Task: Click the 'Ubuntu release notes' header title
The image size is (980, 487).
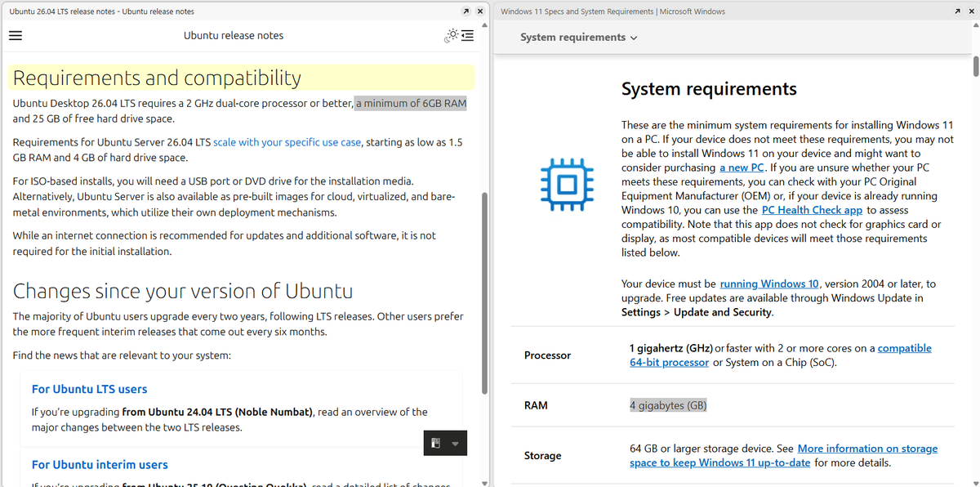Action: [234, 36]
